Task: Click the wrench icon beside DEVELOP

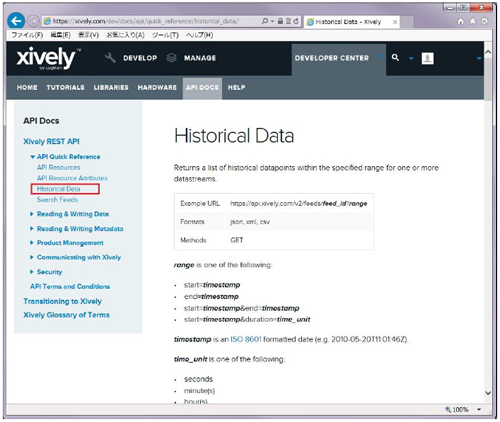Action: point(110,58)
